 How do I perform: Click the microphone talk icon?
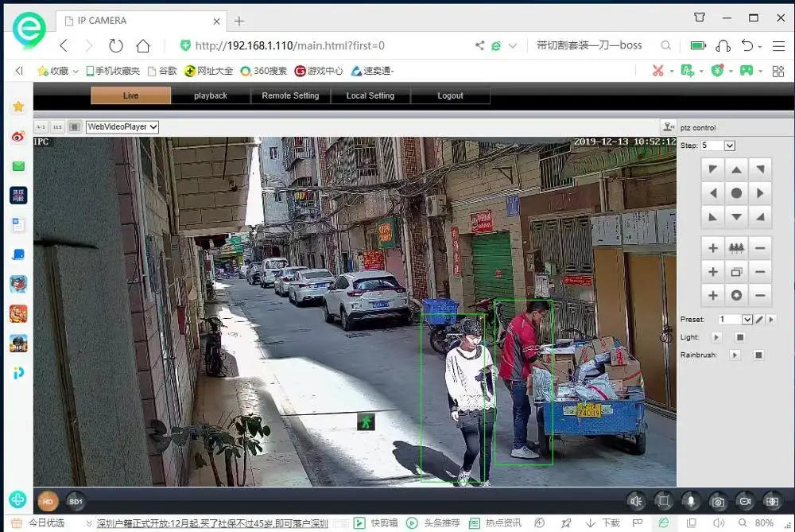click(x=691, y=502)
